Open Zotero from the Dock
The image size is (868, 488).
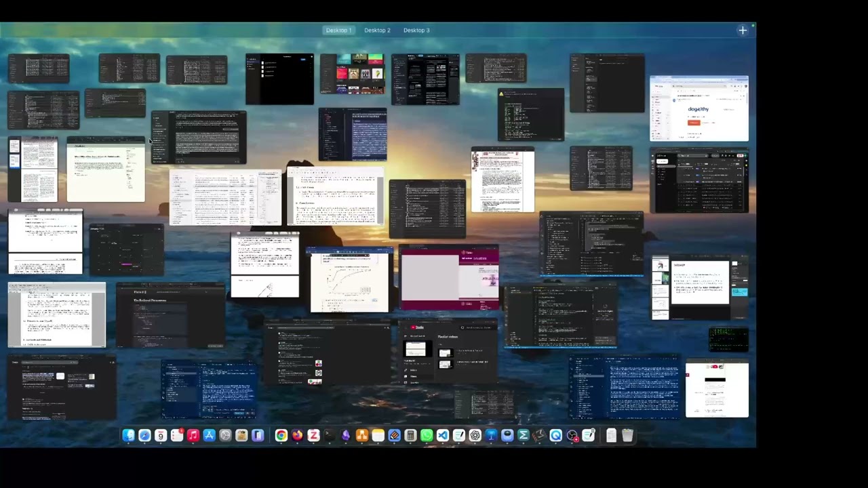pyautogui.click(x=313, y=436)
